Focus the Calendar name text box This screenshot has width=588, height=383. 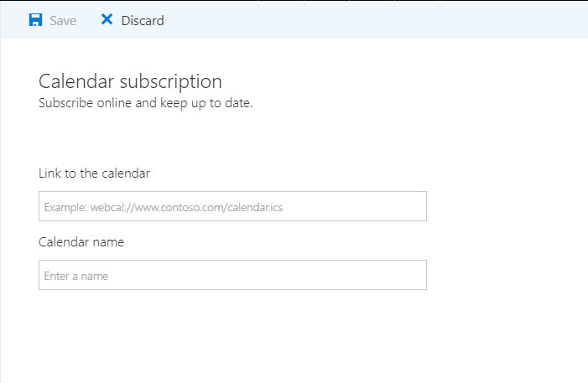click(232, 275)
